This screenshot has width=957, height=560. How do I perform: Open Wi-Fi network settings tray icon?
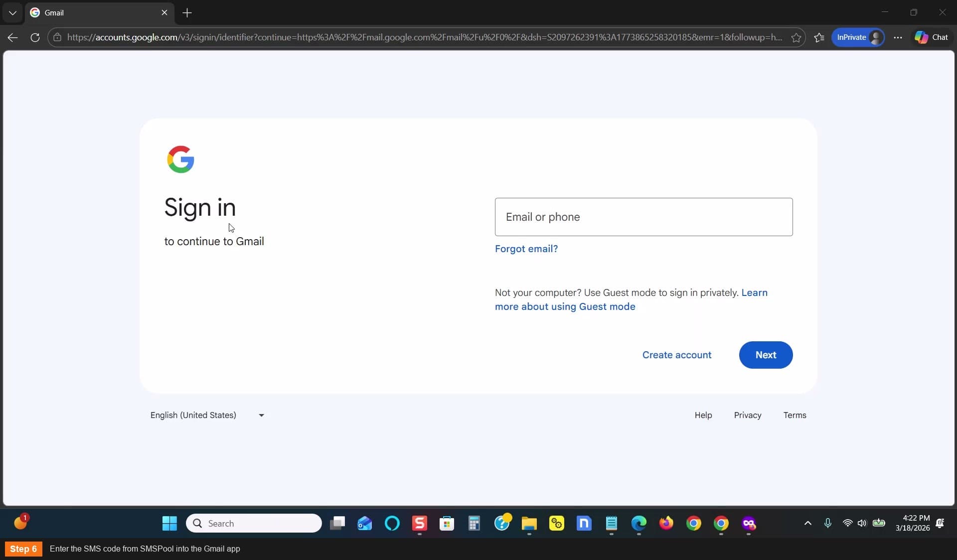click(847, 523)
